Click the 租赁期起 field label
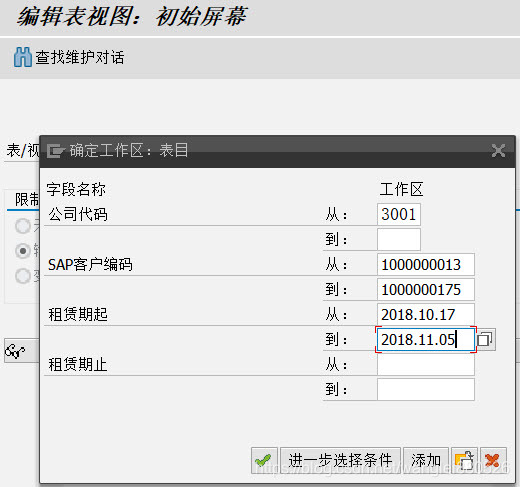Image resolution: width=520 pixels, height=487 pixels. pos(78,315)
